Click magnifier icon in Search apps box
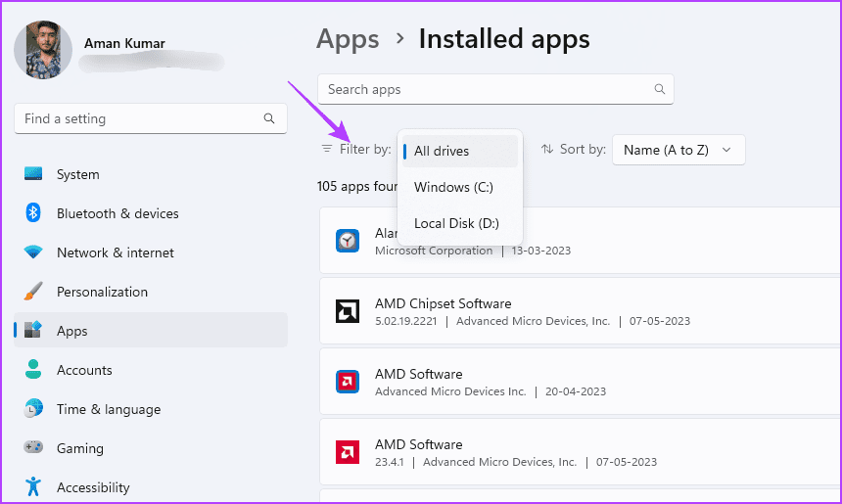Viewport: 842px width, 504px height. 660,89
